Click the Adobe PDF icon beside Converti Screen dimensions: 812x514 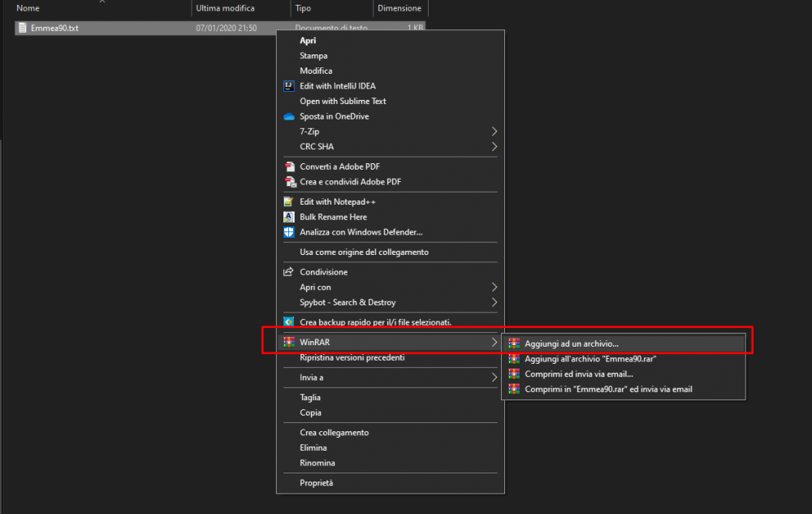click(290, 166)
